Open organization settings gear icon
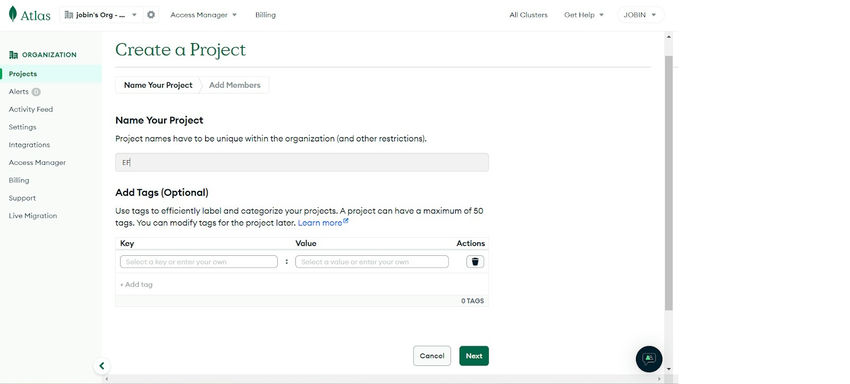The image size is (850, 384). pyautogui.click(x=151, y=15)
